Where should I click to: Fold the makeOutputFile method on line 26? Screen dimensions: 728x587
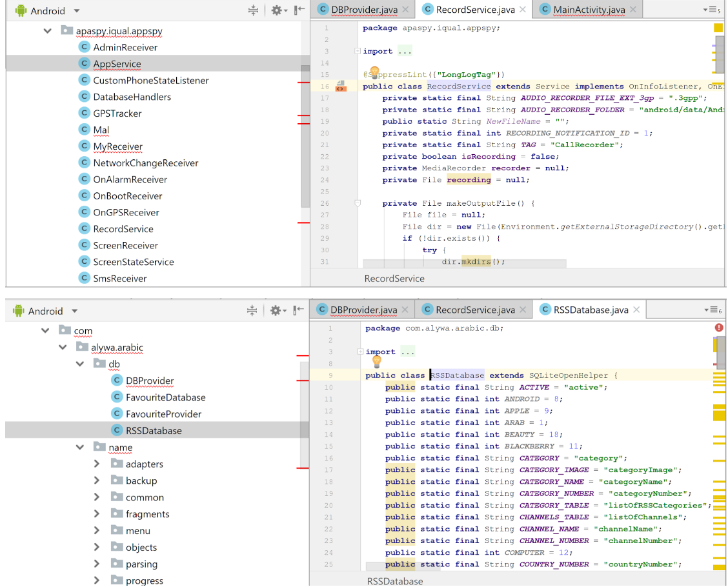(x=358, y=203)
